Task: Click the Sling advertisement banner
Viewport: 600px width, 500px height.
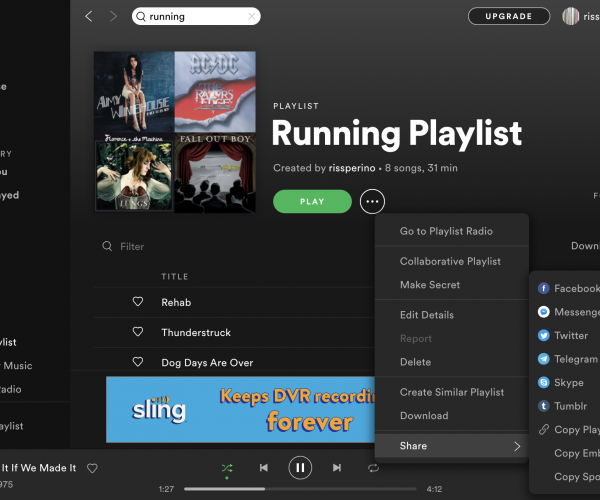Action: (240, 409)
